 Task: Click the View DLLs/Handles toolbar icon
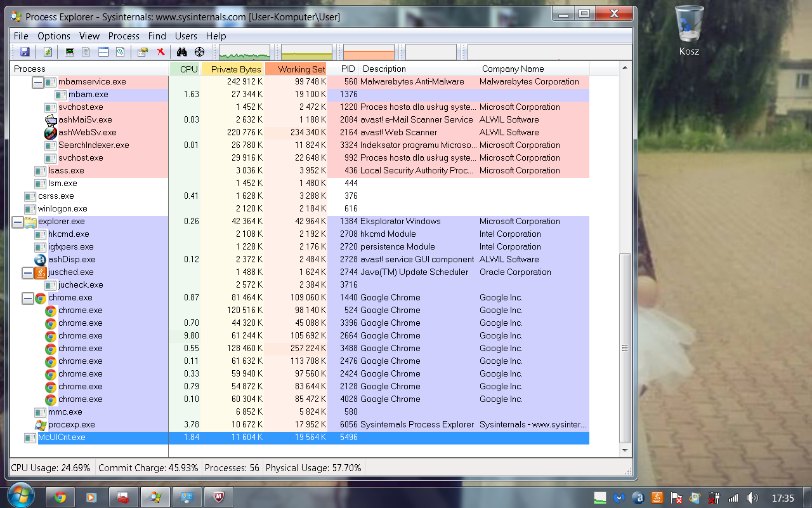click(x=120, y=52)
